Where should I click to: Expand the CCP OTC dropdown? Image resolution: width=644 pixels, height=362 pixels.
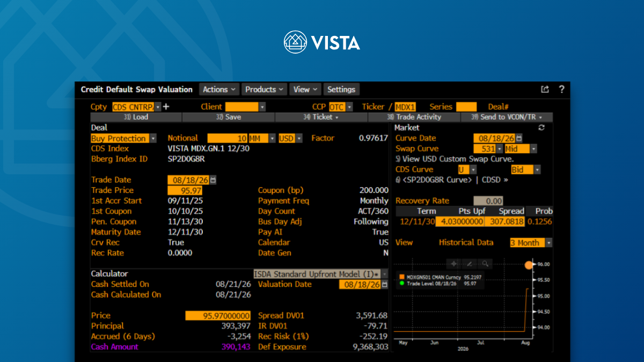349,107
